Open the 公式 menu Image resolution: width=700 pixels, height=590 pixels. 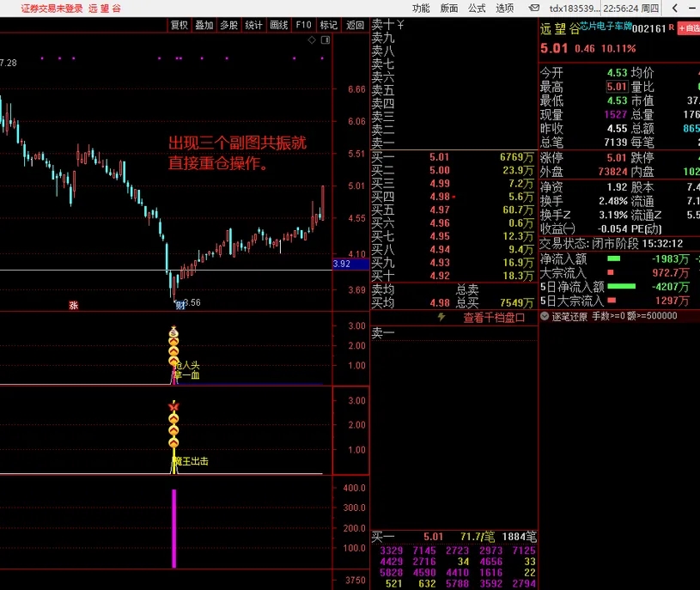(x=477, y=8)
